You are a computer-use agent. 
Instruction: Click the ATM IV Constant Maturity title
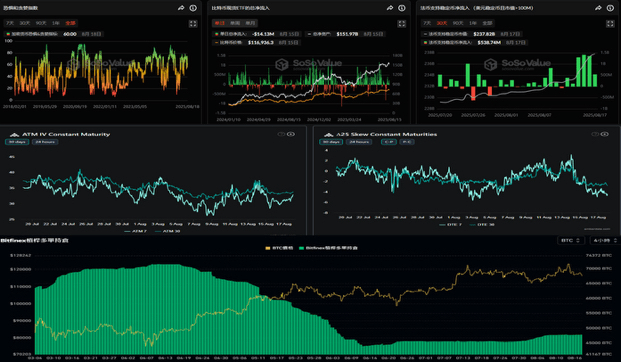coord(66,135)
